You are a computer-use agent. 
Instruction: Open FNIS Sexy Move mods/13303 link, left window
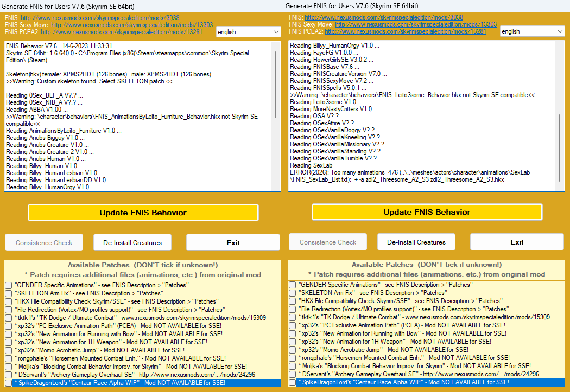(x=132, y=25)
